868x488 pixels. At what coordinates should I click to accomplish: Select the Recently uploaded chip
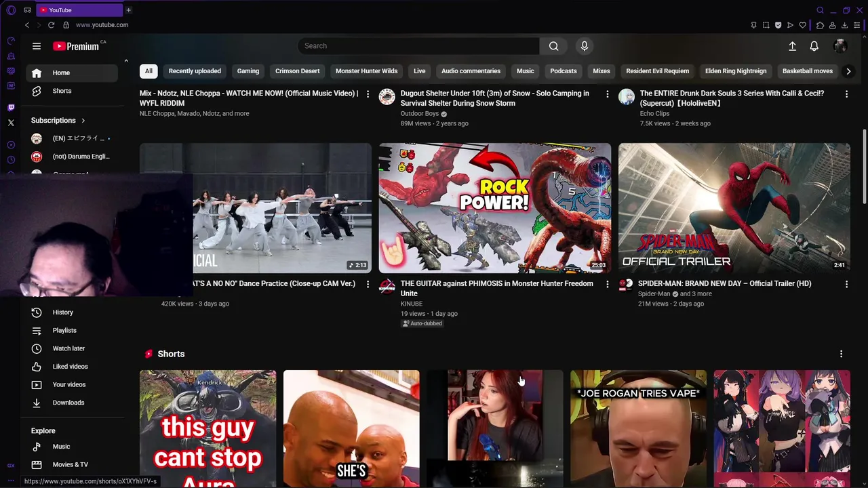coord(195,71)
